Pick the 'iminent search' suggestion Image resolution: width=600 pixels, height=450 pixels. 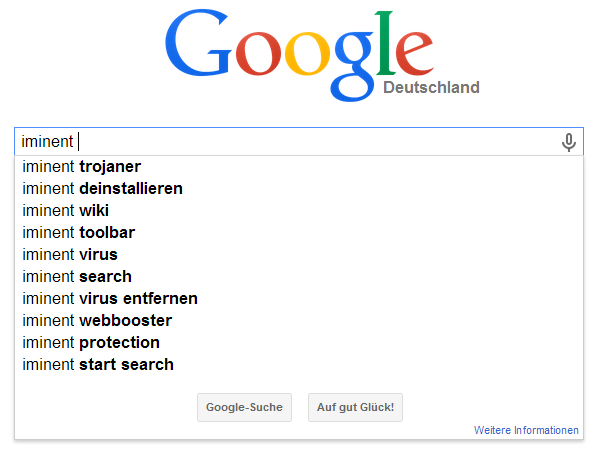pyautogui.click(x=299, y=276)
